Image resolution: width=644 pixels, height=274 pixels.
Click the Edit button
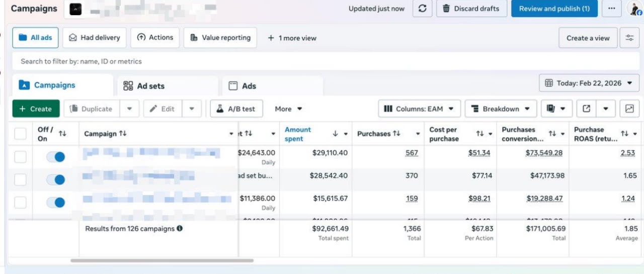[163, 109]
